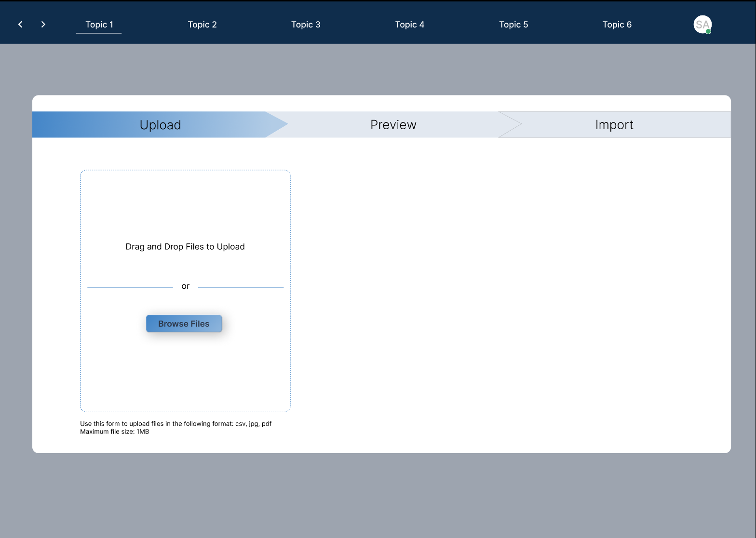Click the 'or' divider label
Screen dimensions: 756x538
(x=186, y=286)
